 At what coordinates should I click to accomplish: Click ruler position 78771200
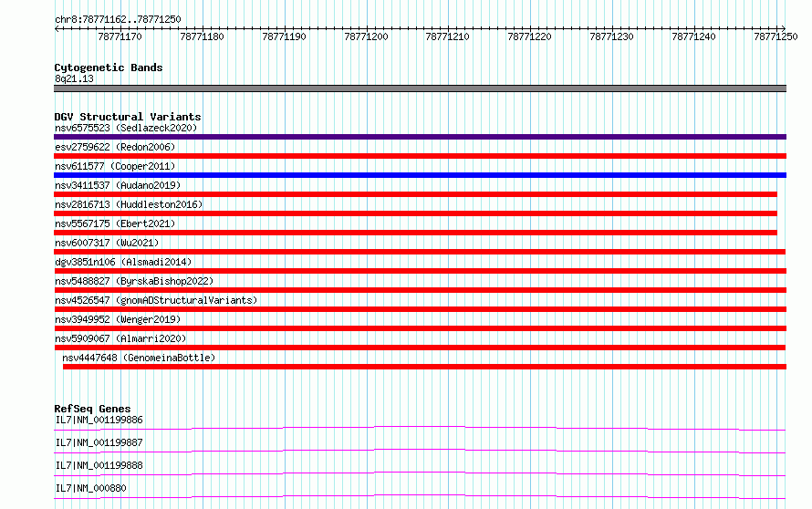(366, 36)
